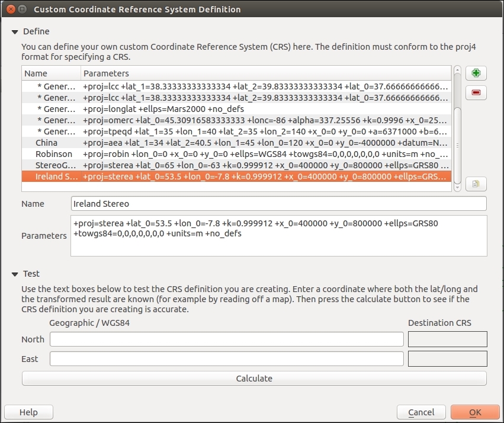This screenshot has width=504, height=423.
Task: Click the green plus add CRS button
Action: click(x=476, y=73)
